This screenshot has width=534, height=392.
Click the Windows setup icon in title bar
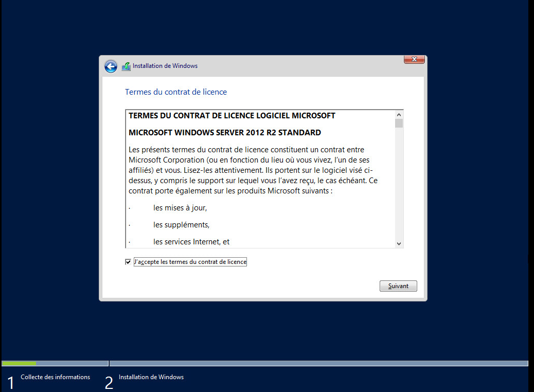pos(126,66)
